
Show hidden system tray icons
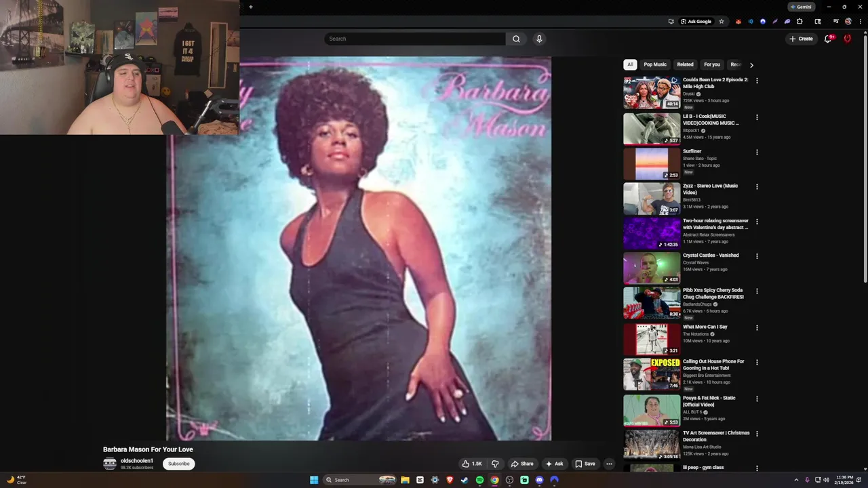click(x=796, y=480)
